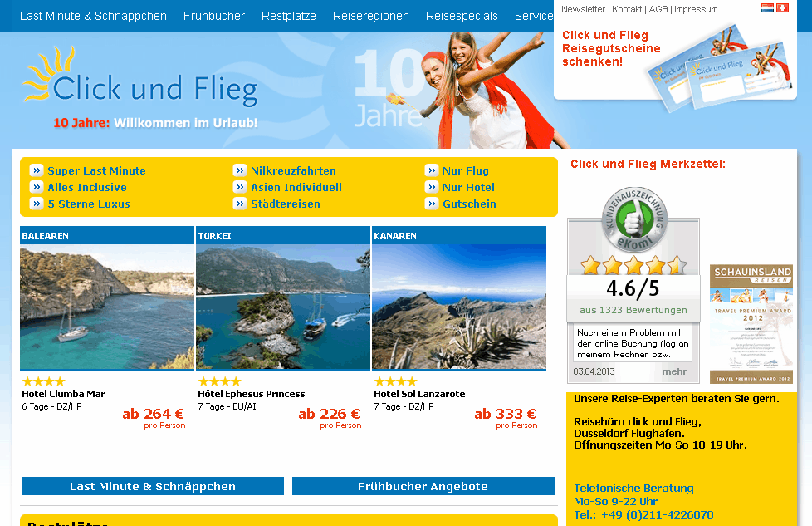
Task: Click the ab 226 € price
Action: (330, 414)
